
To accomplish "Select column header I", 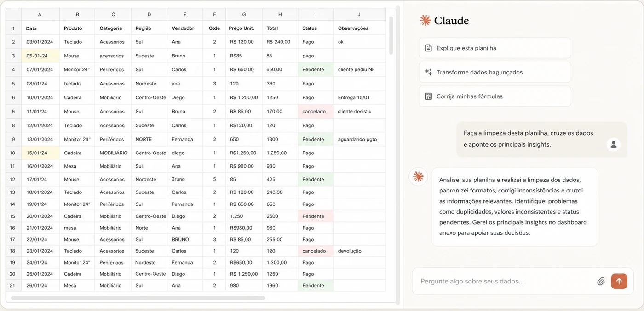I will (x=316, y=15).
